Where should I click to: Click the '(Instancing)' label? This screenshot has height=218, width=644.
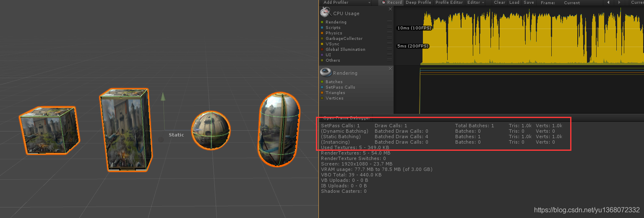tap(335, 142)
